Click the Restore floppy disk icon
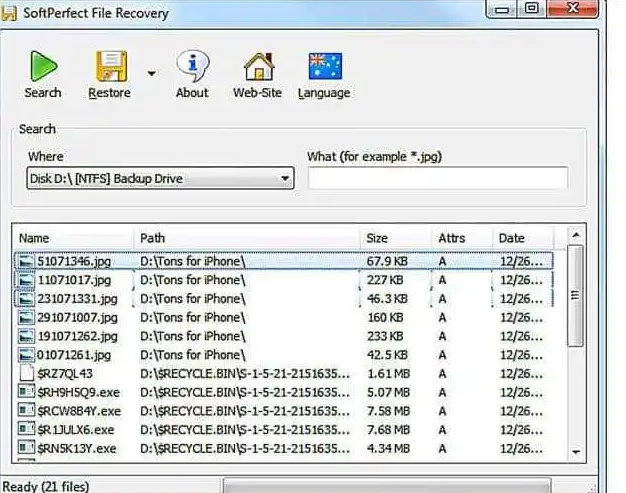 tap(111, 66)
